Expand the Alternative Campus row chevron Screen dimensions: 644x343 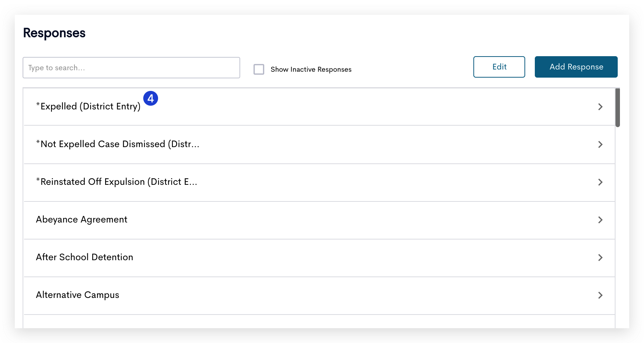click(x=600, y=295)
